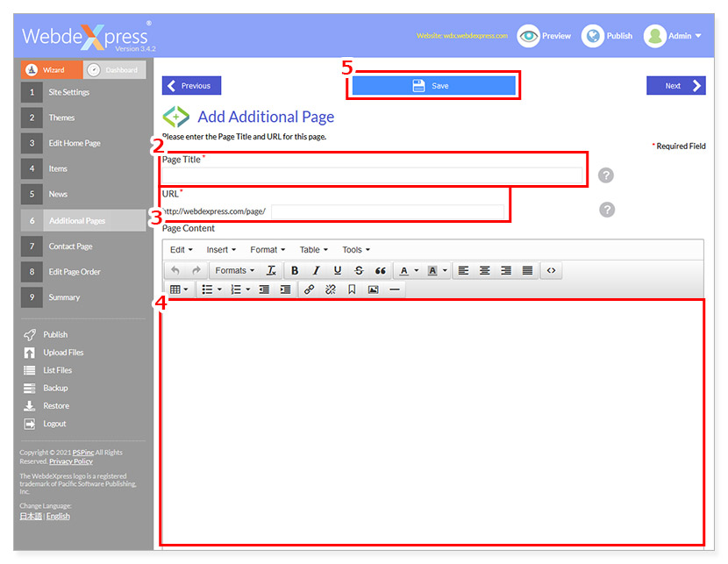Toggle Italic formatting
This screenshot has width=728, height=564.
[x=316, y=271]
